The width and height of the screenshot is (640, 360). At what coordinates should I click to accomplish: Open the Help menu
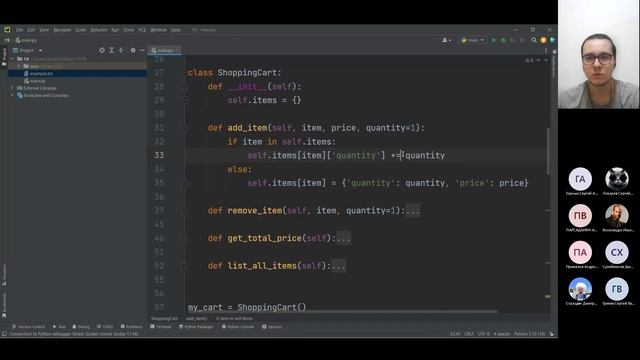tap(176, 30)
